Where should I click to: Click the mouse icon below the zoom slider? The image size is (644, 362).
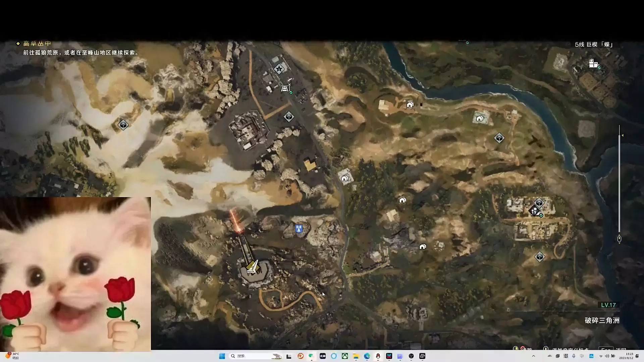[x=619, y=239]
